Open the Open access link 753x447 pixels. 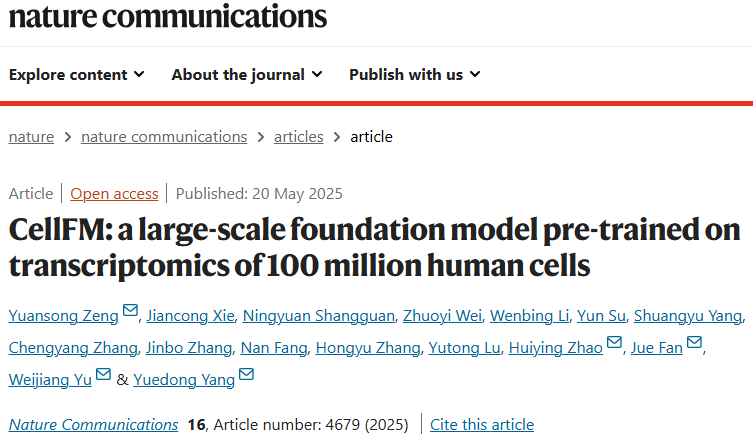(114, 193)
